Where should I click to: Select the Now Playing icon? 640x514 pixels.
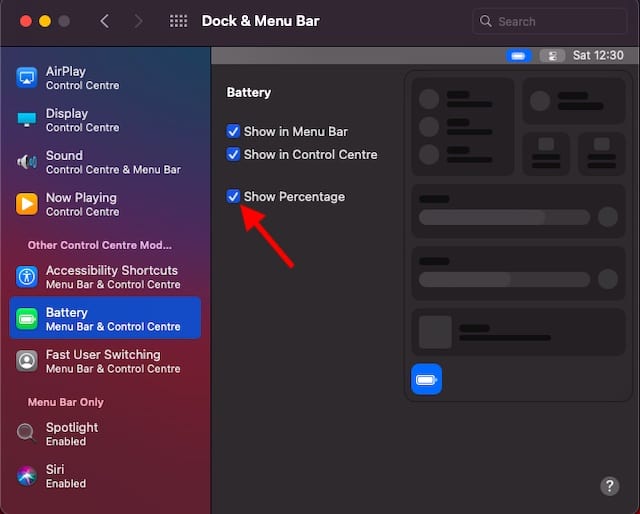(x=27, y=204)
